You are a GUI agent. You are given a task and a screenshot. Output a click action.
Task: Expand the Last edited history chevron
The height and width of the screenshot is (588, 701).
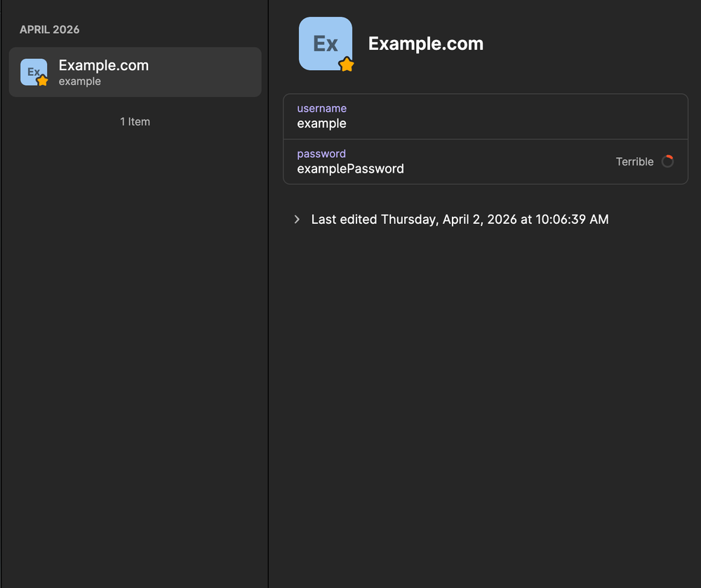click(x=297, y=220)
